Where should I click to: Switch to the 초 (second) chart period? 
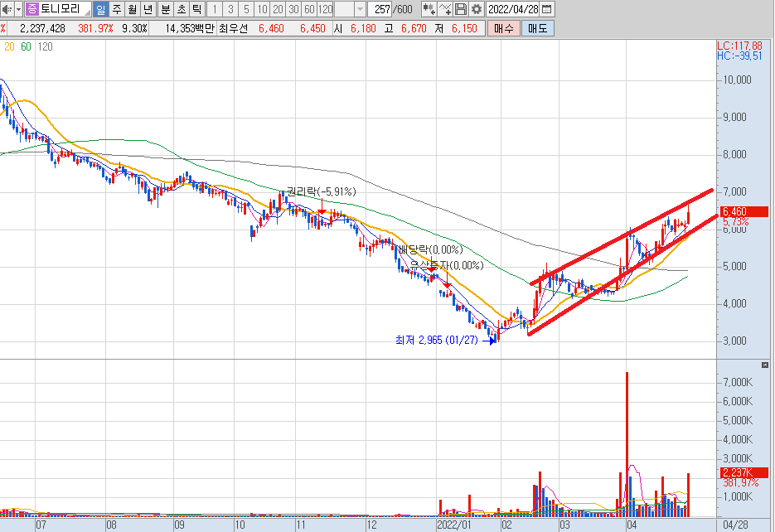click(182, 9)
